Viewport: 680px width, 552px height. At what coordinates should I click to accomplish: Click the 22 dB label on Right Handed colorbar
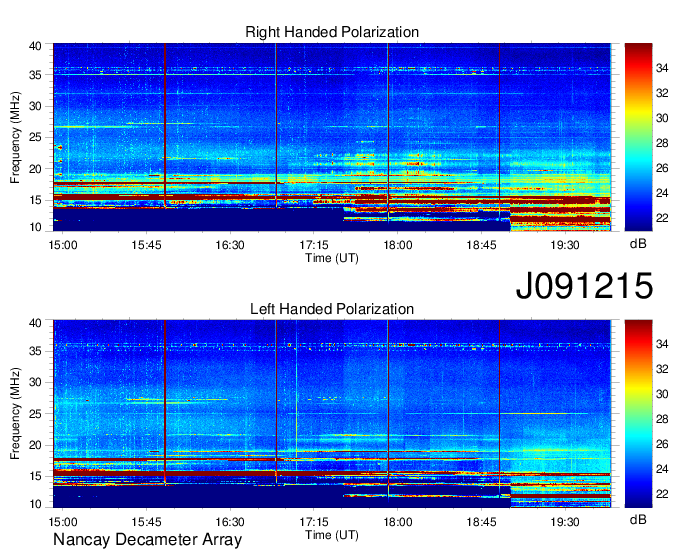(x=662, y=218)
